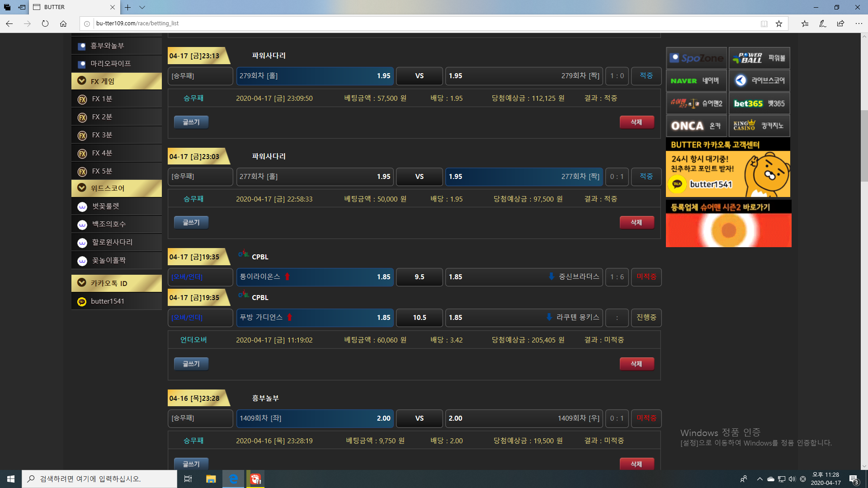Screen dimensions: 868x488
Task: Collapse the 위드스코어 menu section
Action: (x=117, y=188)
